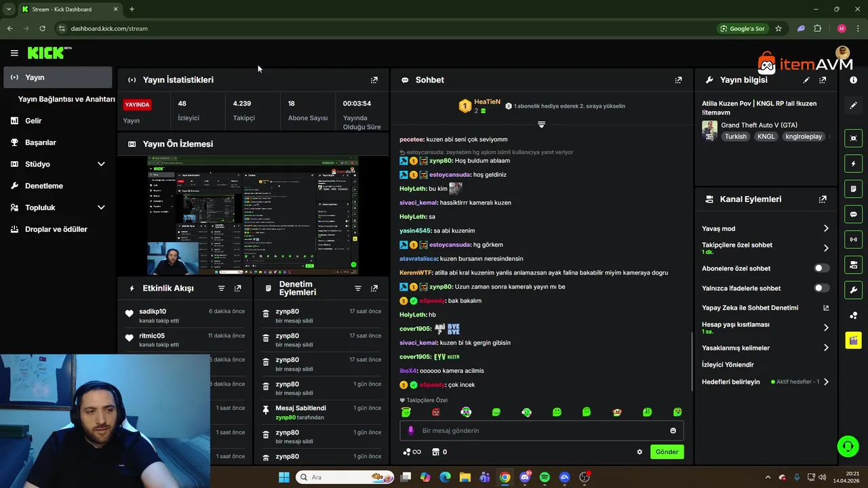Open Spotify from the taskbar
Viewport: 868px width, 488px height.
coord(545,477)
